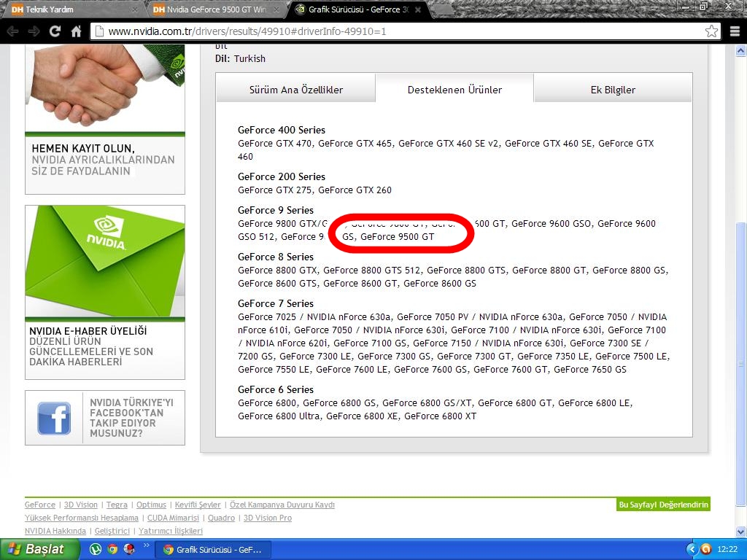The width and height of the screenshot is (747, 560).
Task: Select the Desteklenen Ürünler tab
Action: (454, 90)
